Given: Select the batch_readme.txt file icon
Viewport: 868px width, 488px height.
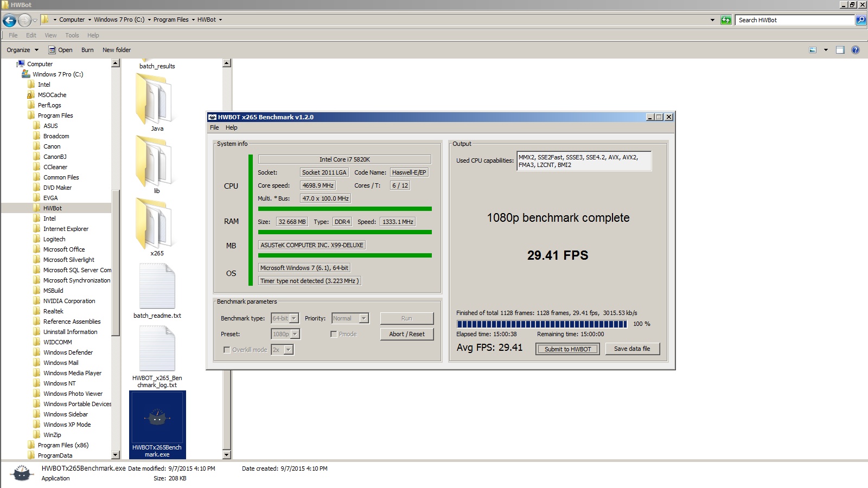Looking at the screenshot, I should [157, 286].
